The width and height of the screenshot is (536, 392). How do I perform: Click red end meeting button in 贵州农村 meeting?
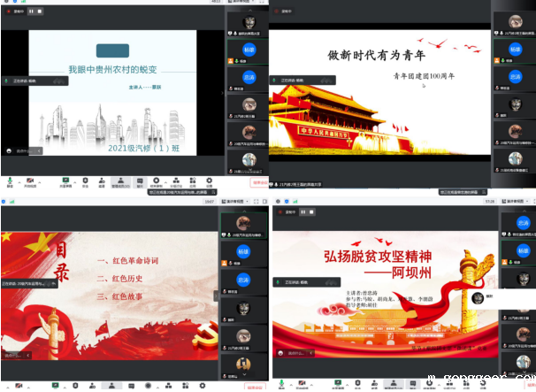(259, 182)
